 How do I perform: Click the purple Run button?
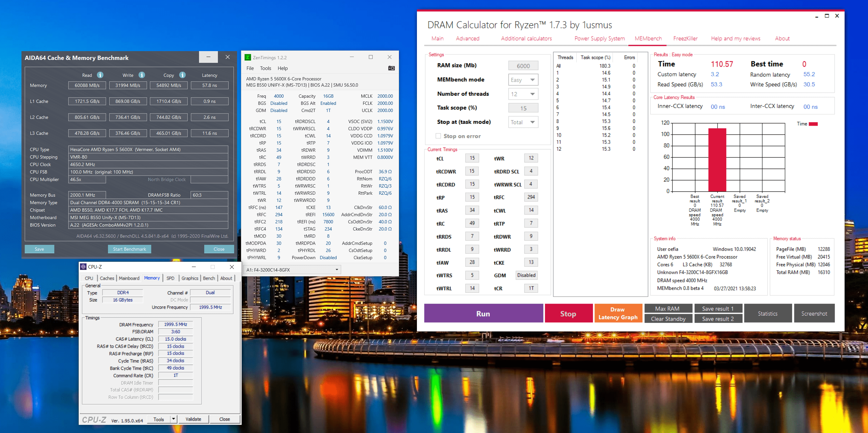[x=483, y=313]
